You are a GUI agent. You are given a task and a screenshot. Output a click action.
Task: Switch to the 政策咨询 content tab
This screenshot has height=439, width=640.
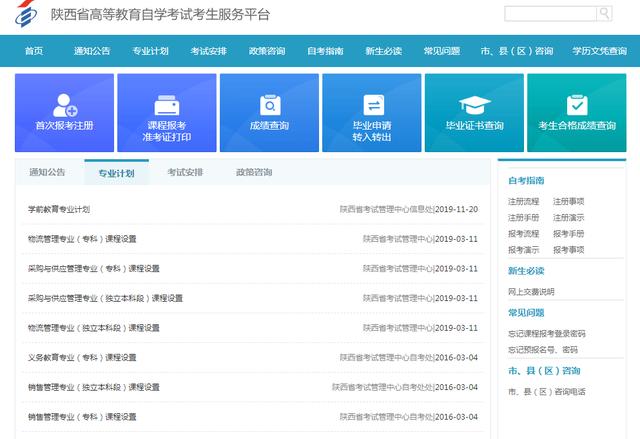(254, 172)
